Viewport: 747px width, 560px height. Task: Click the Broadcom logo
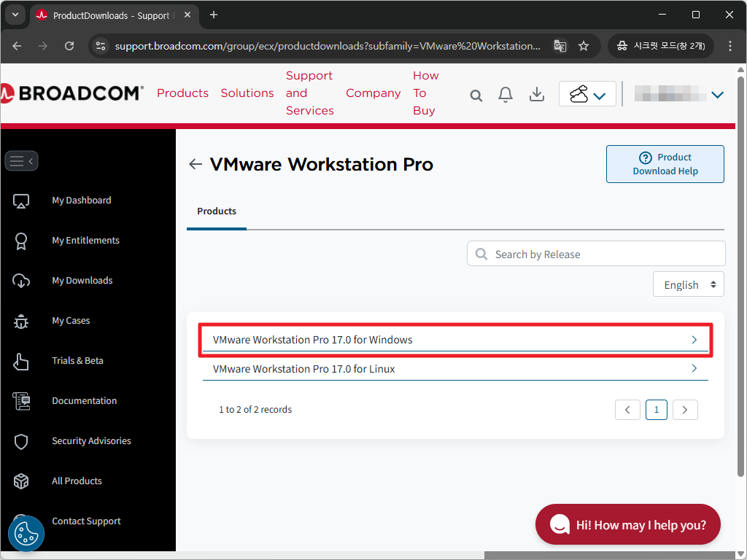point(71,93)
